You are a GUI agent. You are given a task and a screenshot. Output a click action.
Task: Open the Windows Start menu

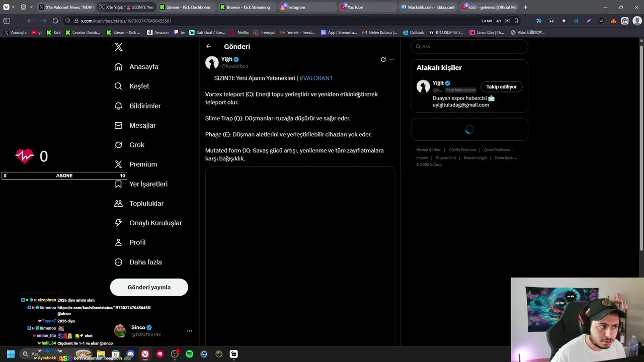pos(11,354)
